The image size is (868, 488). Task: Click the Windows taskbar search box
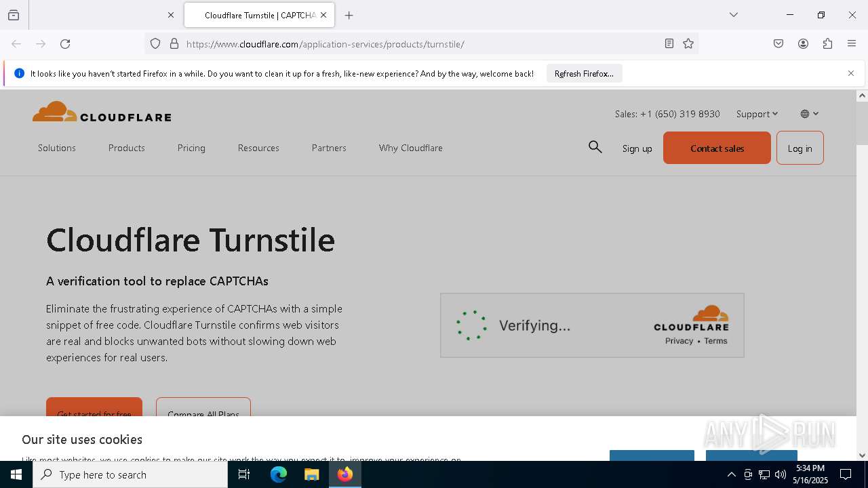click(130, 474)
